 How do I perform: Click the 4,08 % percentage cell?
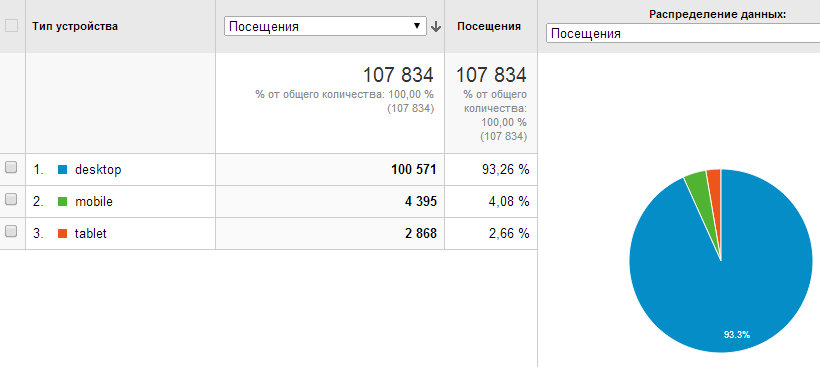(508, 201)
